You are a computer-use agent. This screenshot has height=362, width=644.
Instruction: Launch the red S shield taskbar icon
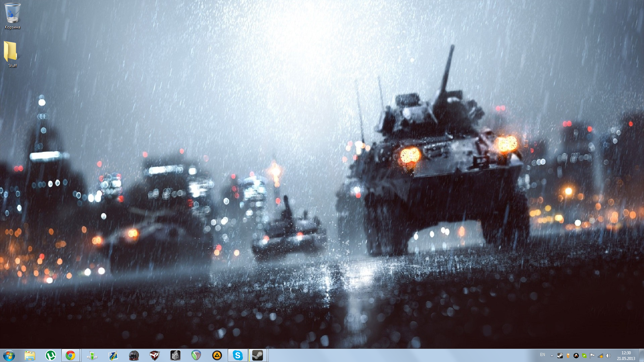click(155, 355)
